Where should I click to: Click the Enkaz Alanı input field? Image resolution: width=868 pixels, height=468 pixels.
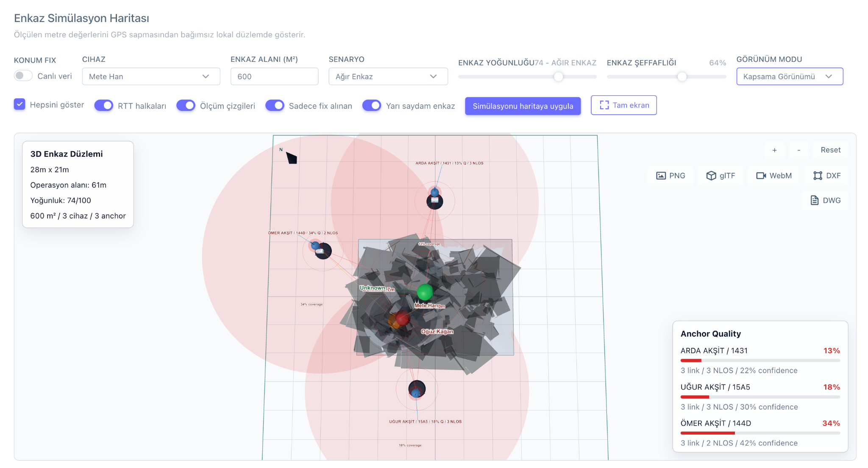[x=274, y=76]
